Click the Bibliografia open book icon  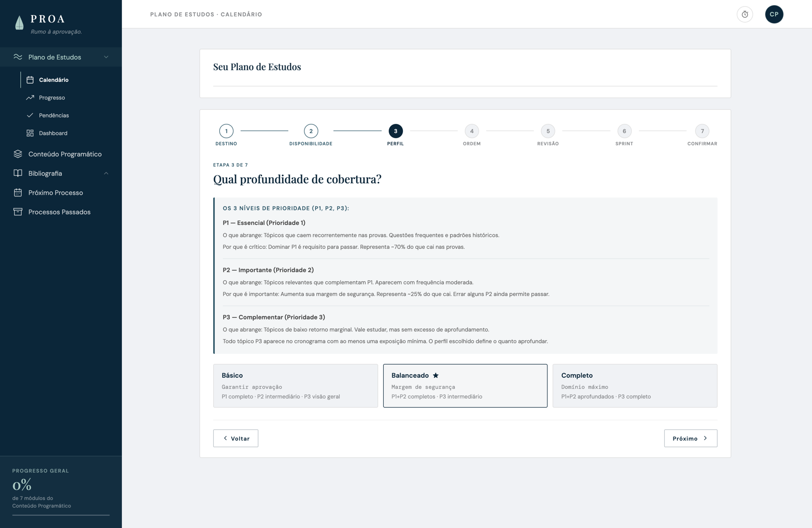pos(18,173)
